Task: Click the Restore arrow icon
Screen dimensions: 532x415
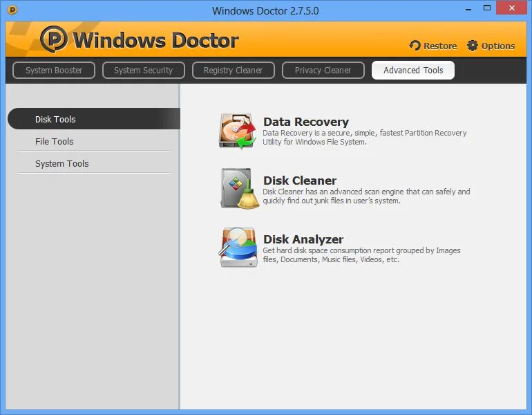Action: (415, 46)
